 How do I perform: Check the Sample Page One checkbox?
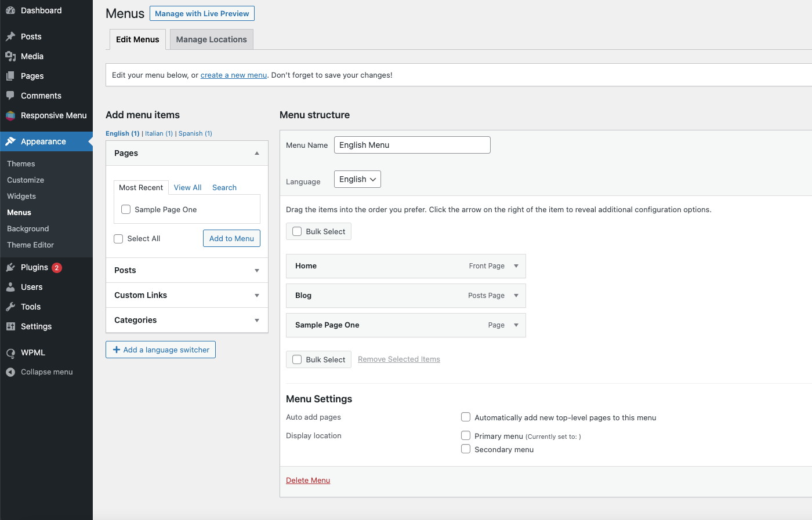126,209
